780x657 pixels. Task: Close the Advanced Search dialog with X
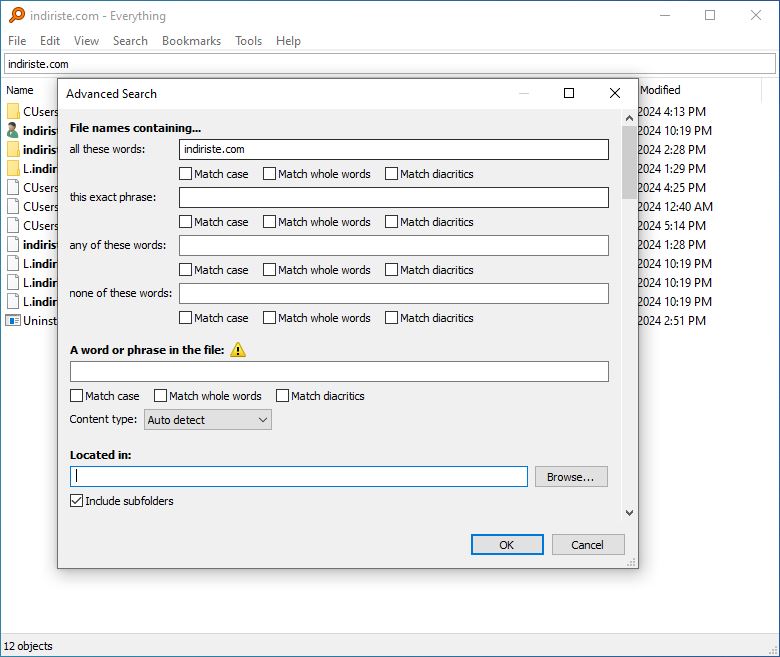(615, 93)
